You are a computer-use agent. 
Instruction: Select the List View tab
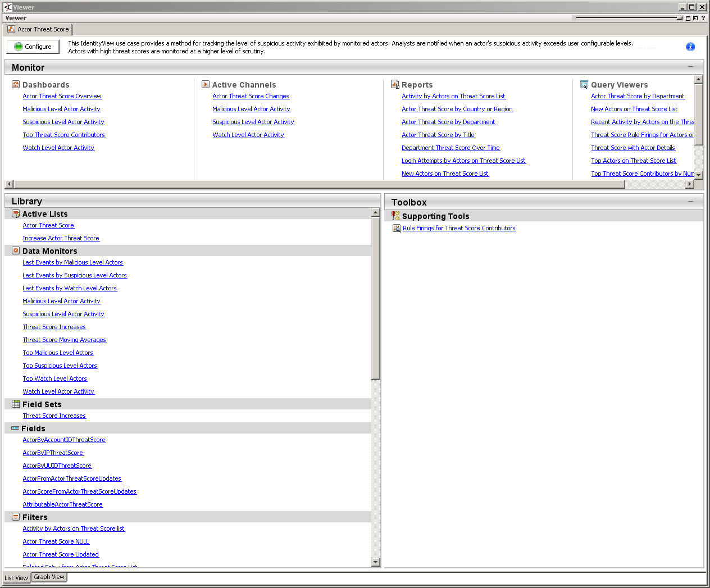pos(16,577)
